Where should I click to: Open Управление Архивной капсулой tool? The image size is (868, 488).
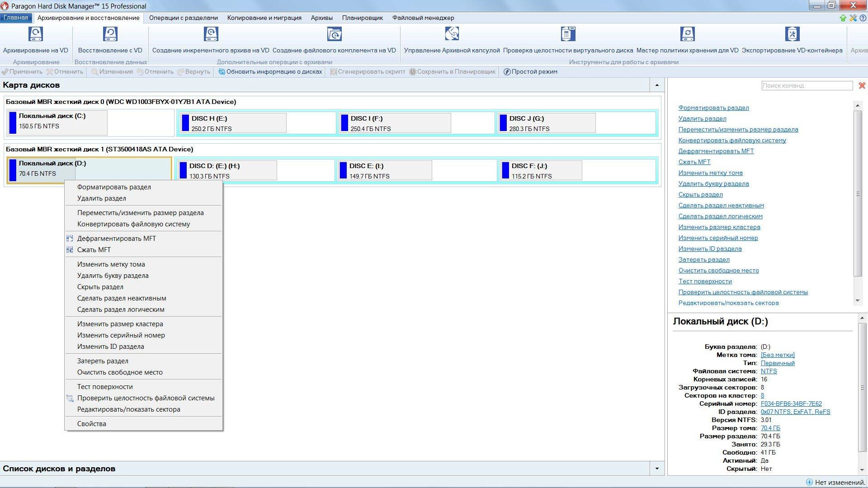[452, 34]
